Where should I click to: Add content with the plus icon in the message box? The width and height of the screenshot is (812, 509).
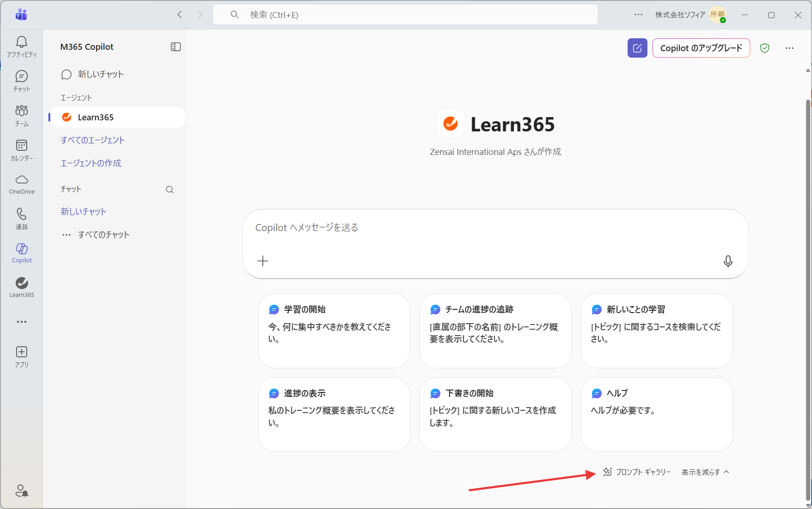point(263,261)
